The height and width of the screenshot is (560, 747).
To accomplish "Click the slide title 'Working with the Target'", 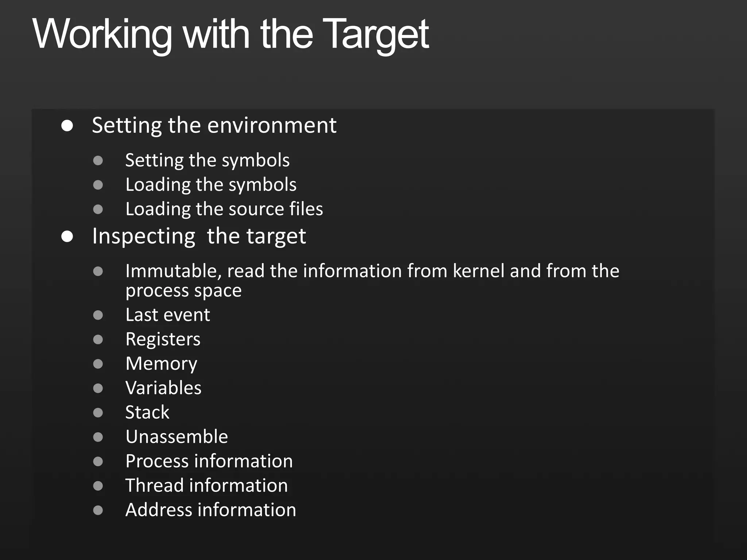I will (231, 35).
